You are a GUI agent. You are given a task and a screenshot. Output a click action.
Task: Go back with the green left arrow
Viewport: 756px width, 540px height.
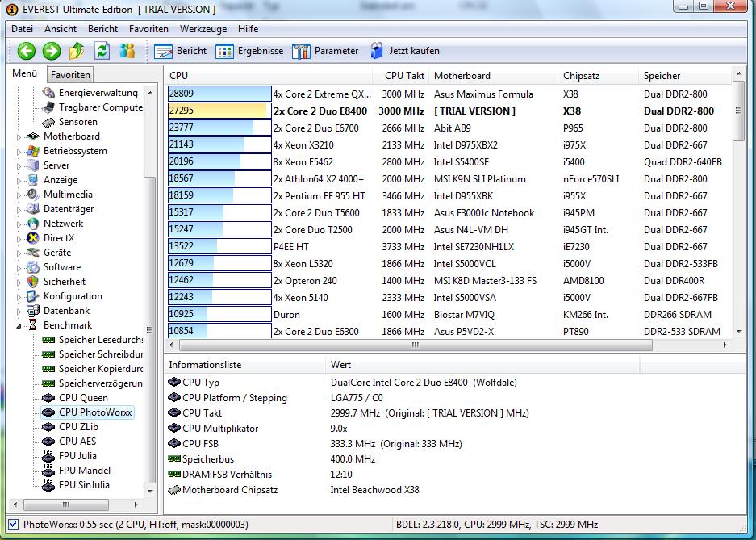pyautogui.click(x=27, y=51)
